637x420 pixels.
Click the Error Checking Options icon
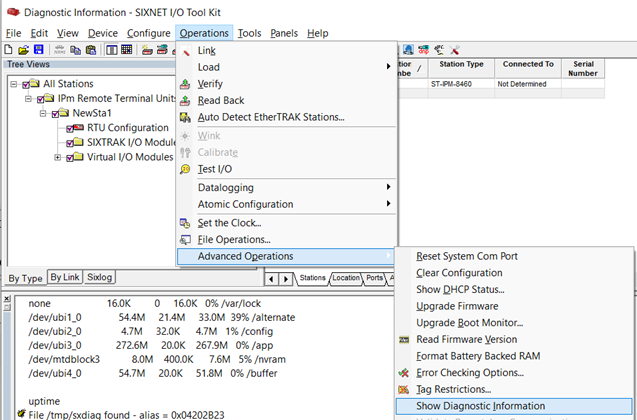click(x=404, y=372)
